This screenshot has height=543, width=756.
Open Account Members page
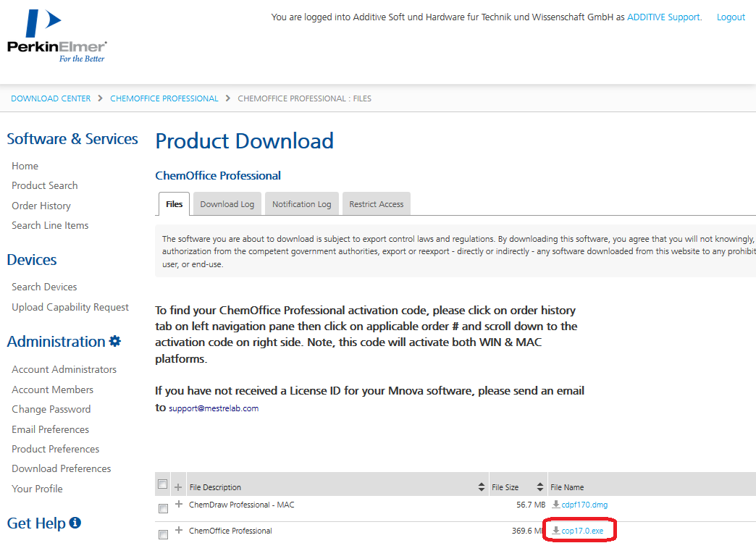click(53, 390)
